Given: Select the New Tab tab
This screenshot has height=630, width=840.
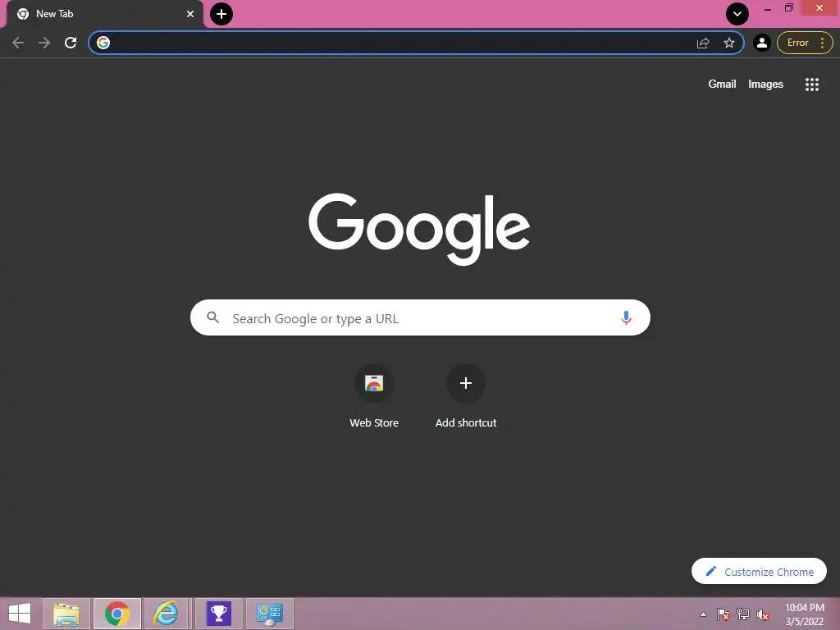Looking at the screenshot, I should 104,15.
